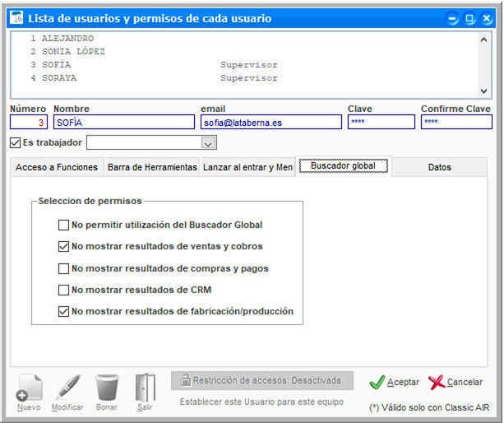Click the green Aceptar checkmark

point(377,383)
